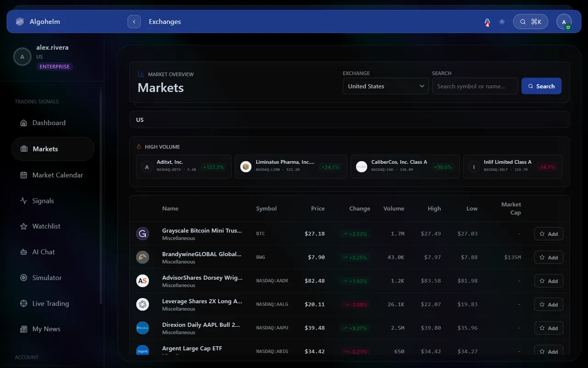This screenshot has width=588, height=368.
Task: Focus the Search symbol or name field
Action: [x=475, y=86]
